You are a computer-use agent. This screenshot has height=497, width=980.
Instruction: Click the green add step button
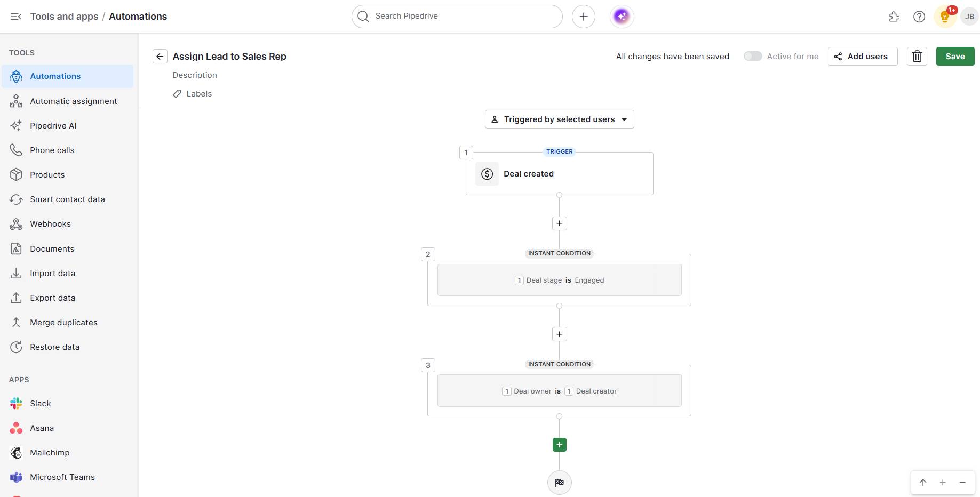coord(559,445)
